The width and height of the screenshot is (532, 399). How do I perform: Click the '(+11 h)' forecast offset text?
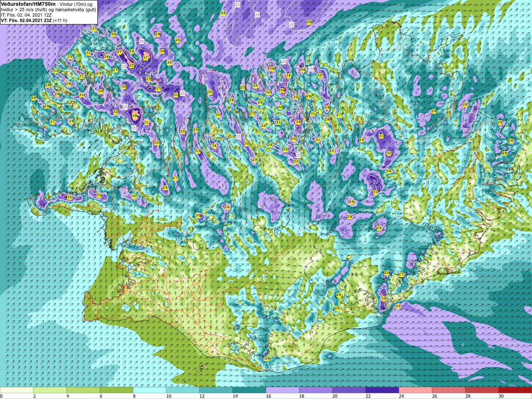coord(60,20)
